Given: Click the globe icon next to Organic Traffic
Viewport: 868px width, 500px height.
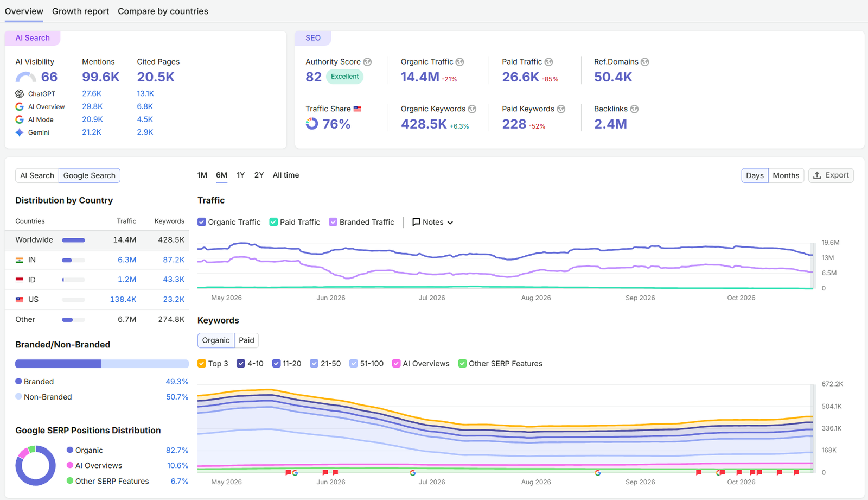Looking at the screenshot, I should pyautogui.click(x=459, y=62).
